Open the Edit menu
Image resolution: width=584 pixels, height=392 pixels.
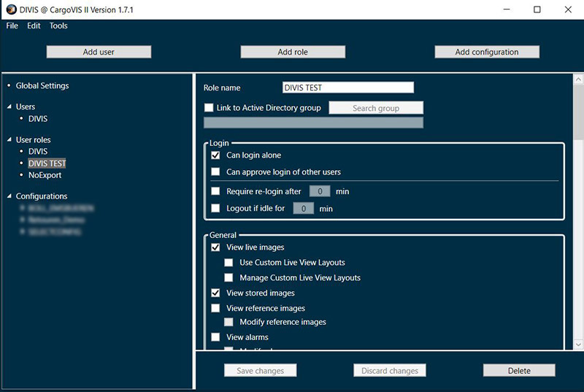(x=34, y=26)
